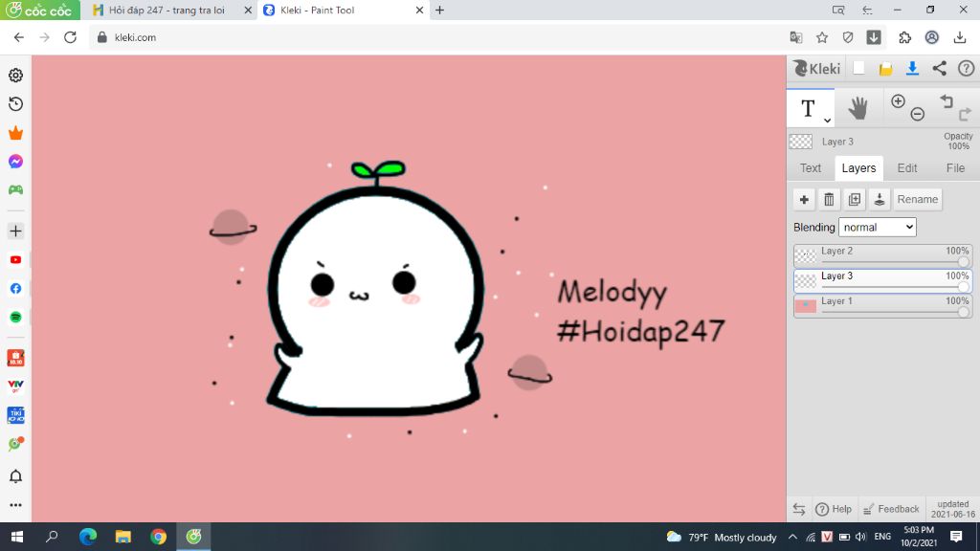
Task: Open Coc Coc sidebar settings gear
Action: pyautogui.click(x=15, y=75)
